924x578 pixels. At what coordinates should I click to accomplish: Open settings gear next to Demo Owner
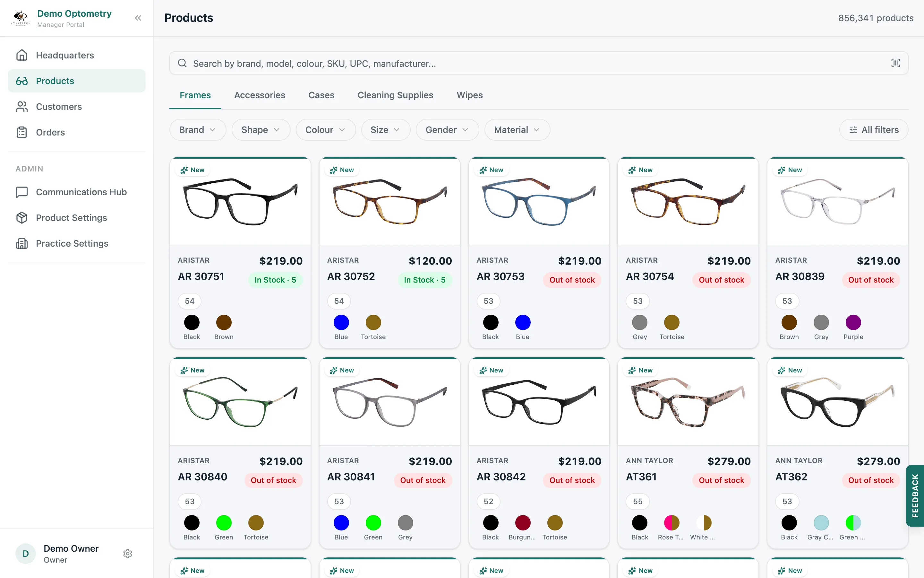pos(128,554)
